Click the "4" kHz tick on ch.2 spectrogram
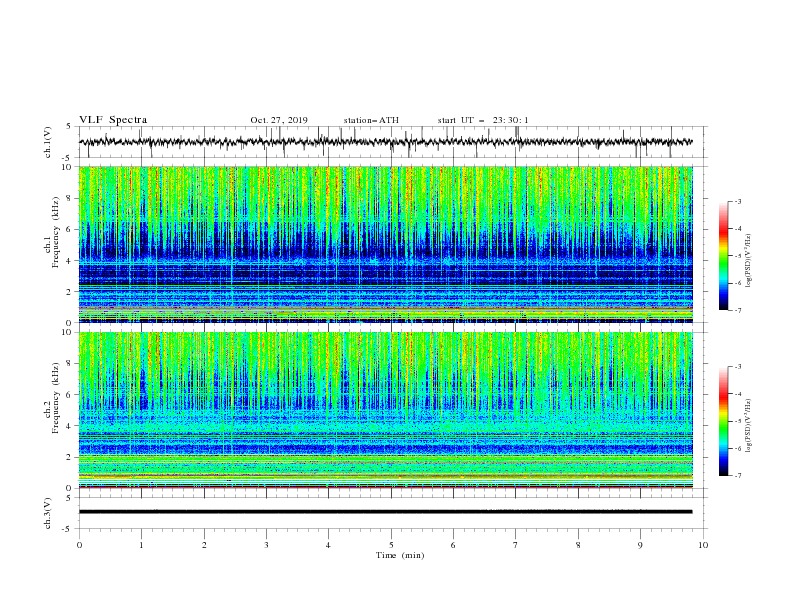 [x=69, y=426]
